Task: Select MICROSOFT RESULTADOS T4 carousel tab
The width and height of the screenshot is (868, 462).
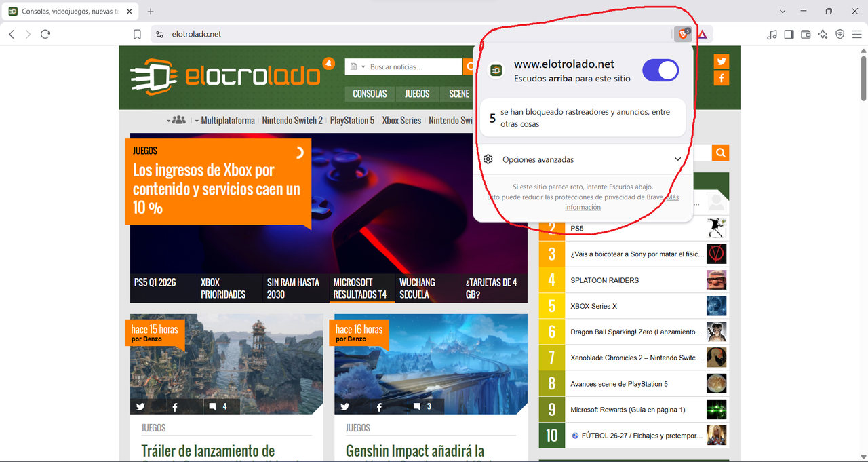Action: coord(361,288)
